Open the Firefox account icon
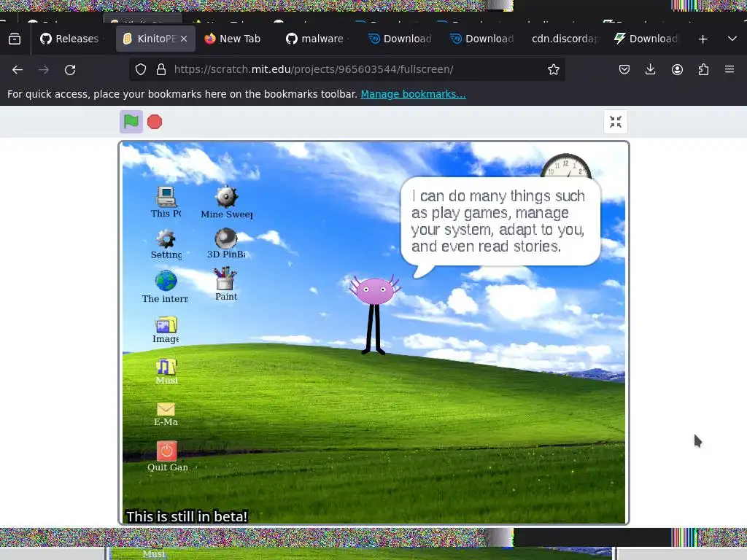 pyautogui.click(x=677, y=69)
